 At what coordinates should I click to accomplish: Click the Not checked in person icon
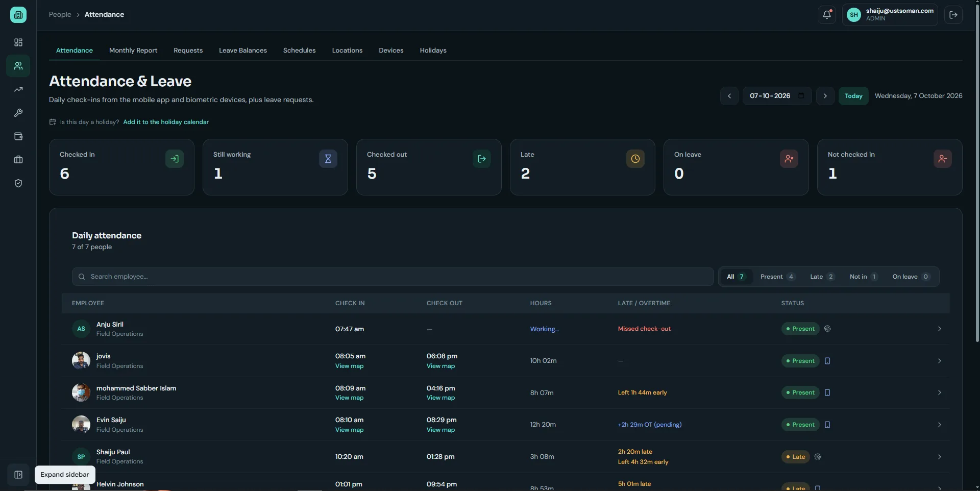943,159
